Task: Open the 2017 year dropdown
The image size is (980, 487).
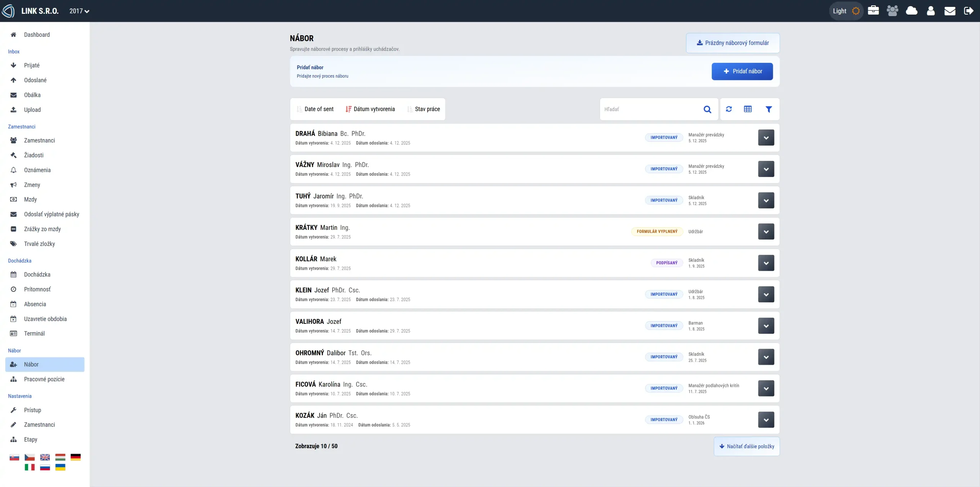Action: (79, 11)
